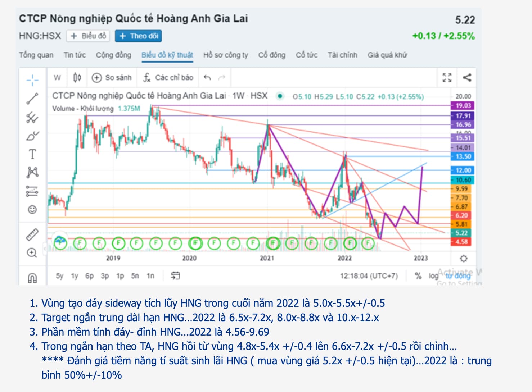Viewport: 532px width, 392px height.
Task: Open Các chỉ báo indicators menu
Action: click(x=168, y=77)
